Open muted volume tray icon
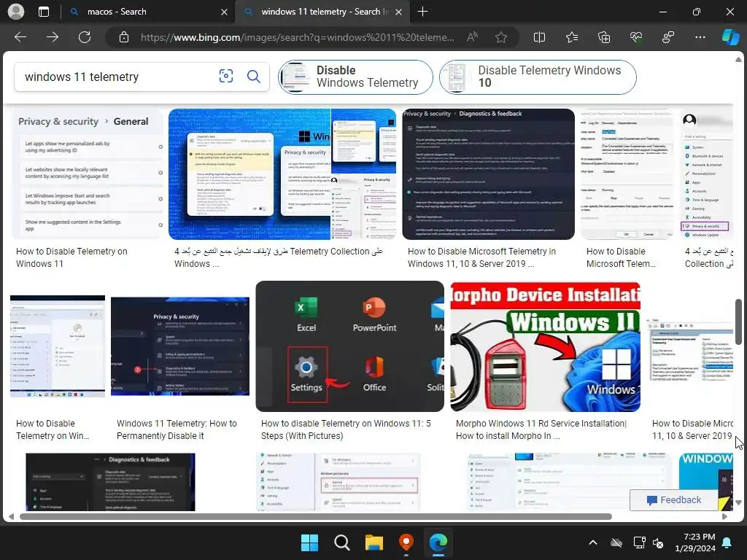 658,542
